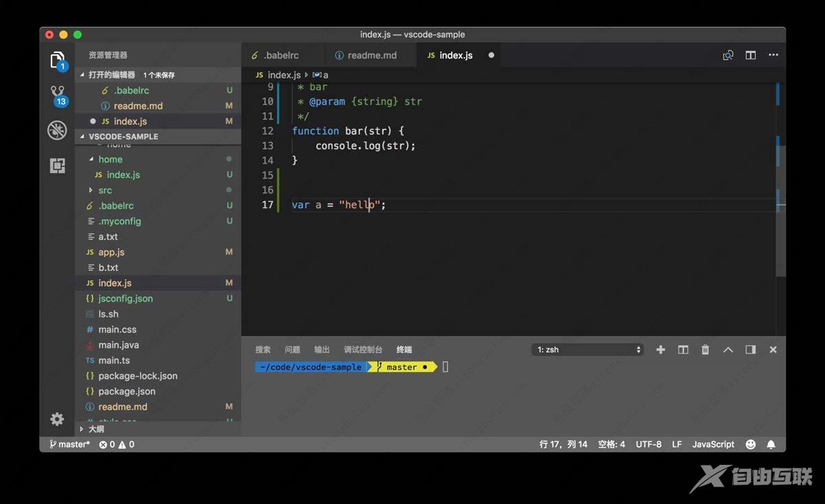Open .babelrc in project file tree
Screen dimensions: 825x504
pos(157,206)
